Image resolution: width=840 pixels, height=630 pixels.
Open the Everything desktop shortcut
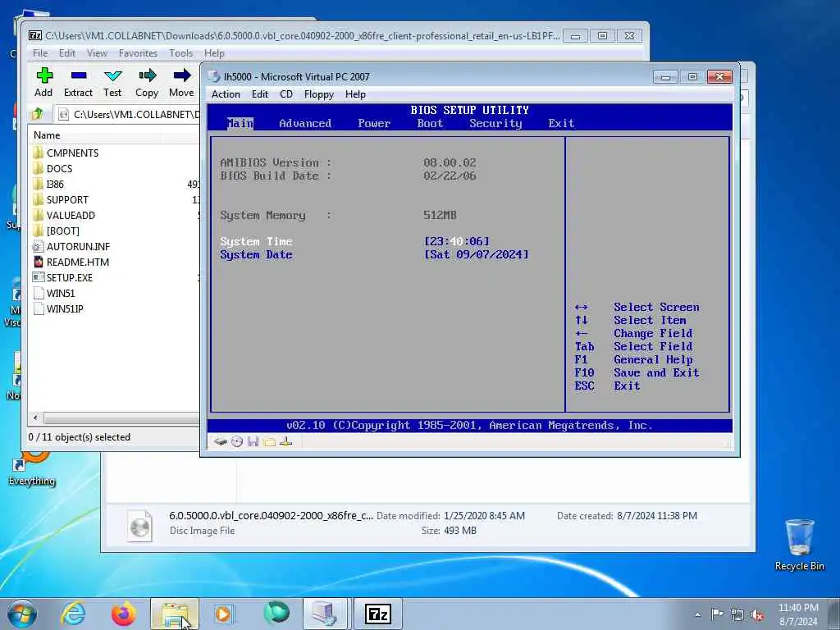[x=32, y=468]
